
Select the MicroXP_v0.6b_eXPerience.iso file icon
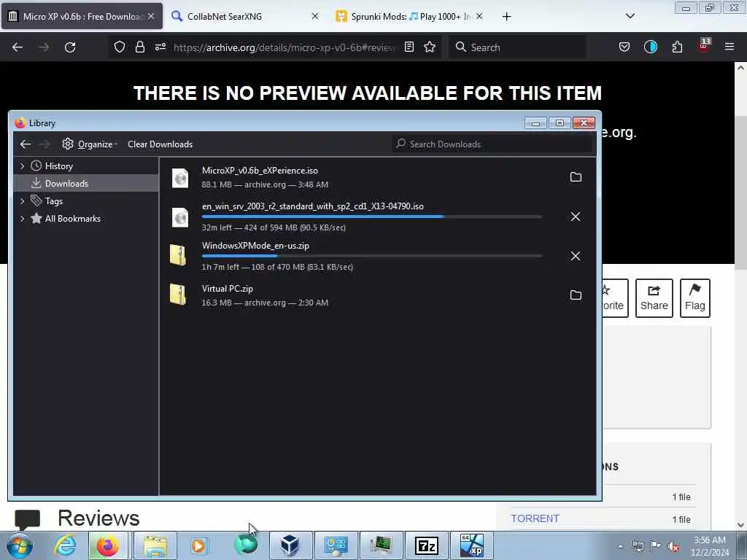click(180, 178)
